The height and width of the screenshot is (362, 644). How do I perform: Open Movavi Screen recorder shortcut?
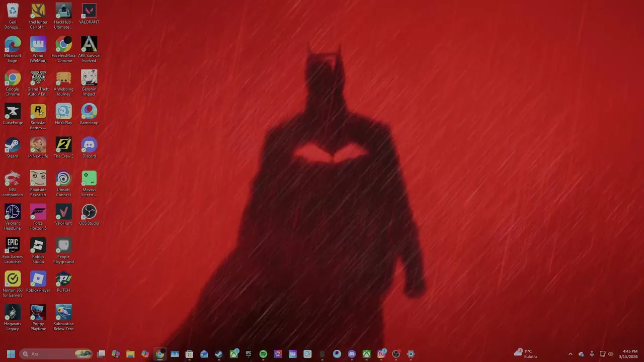(x=89, y=184)
